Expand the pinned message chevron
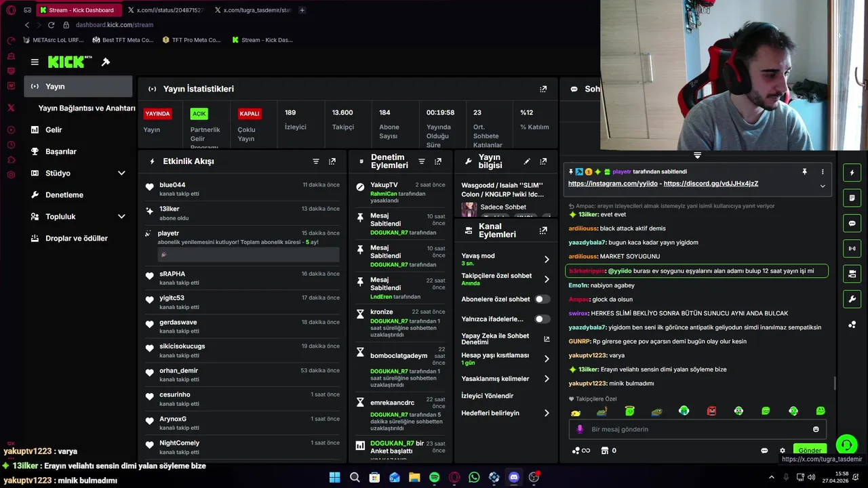Screen dimensions: 868x488 click(x=823, y=186)
